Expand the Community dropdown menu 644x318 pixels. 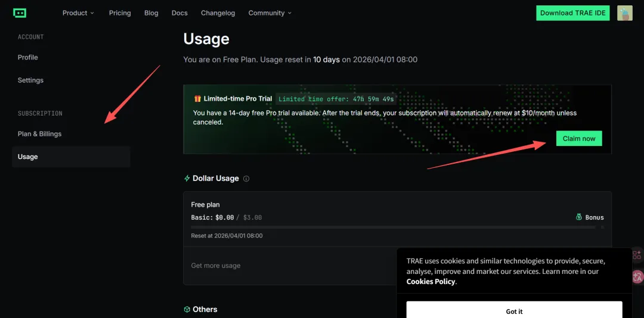click(270, 13)
